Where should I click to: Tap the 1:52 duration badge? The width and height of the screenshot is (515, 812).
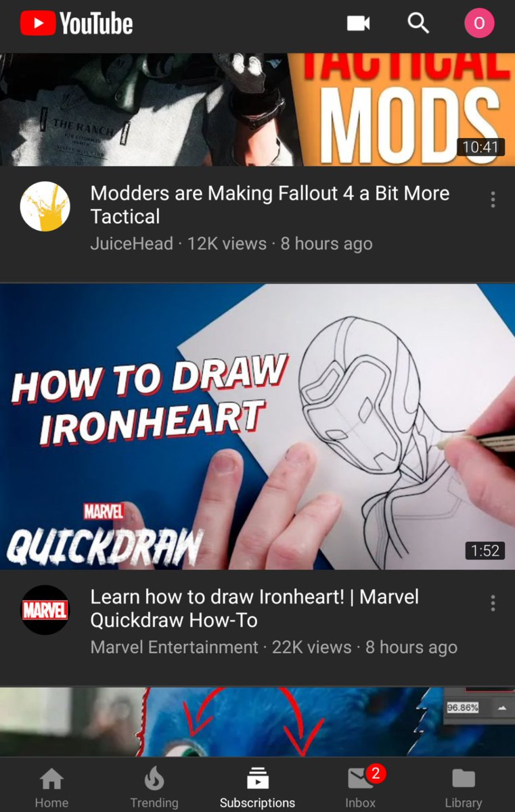click(485, 551)
